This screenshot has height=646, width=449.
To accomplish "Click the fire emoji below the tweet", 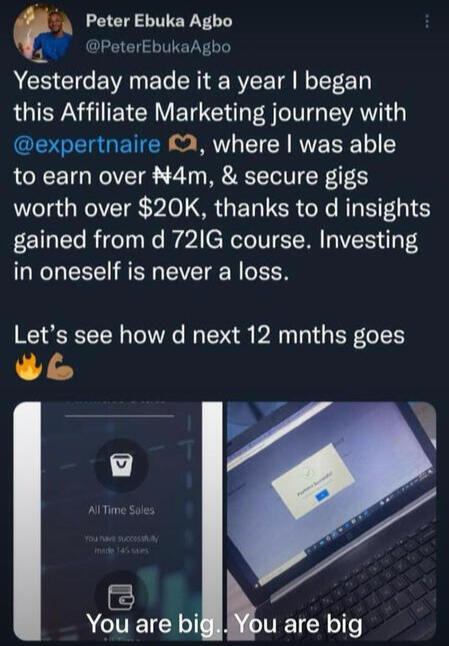I will point(28,366).
